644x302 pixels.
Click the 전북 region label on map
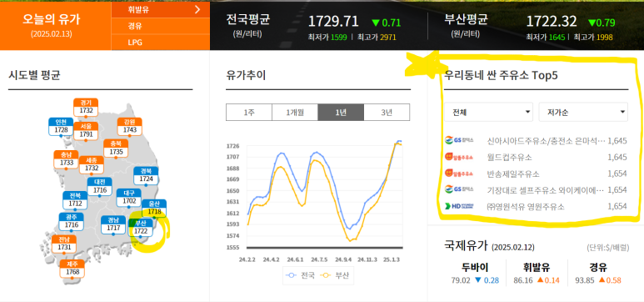75,200
